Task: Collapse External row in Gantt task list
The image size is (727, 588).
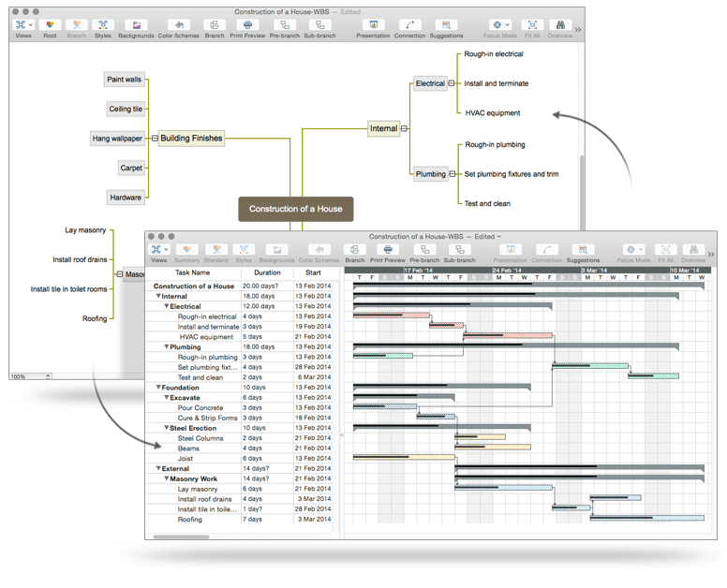Action: point(158,468)
